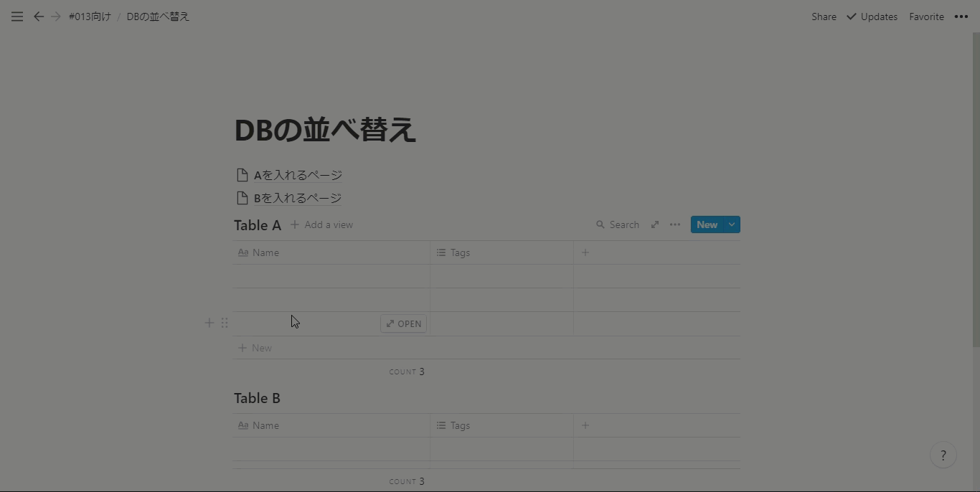Add a view to Table A
Image resolution: width=980 pixels, height=492 pixels.
click(321, 224)
